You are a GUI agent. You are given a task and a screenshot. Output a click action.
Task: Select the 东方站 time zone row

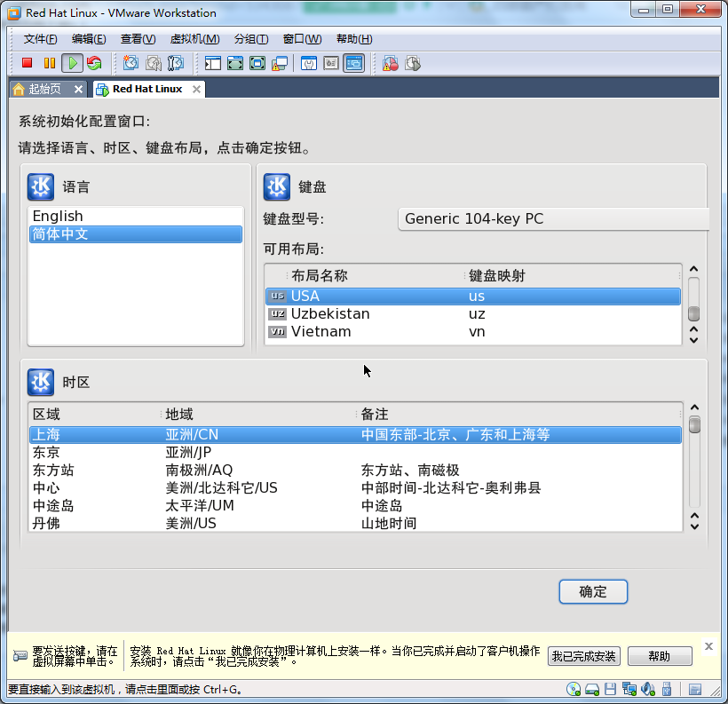tap(355, 470)
